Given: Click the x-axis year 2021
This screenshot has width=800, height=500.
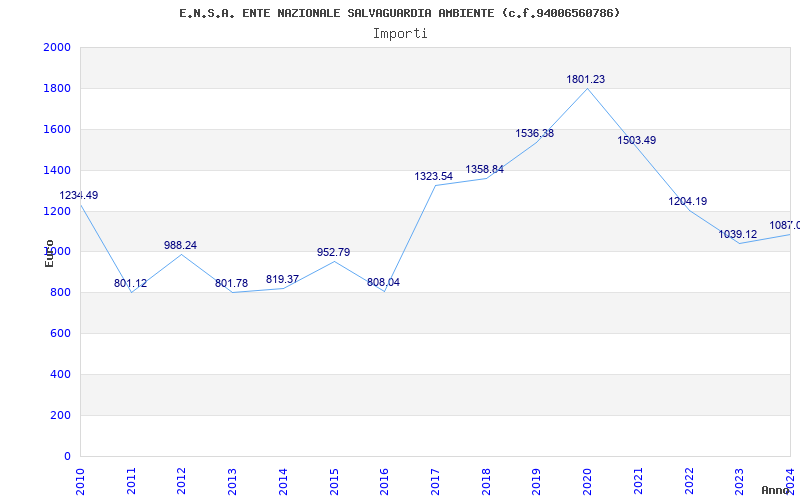Looking at the screenshot, I should 638,481.
